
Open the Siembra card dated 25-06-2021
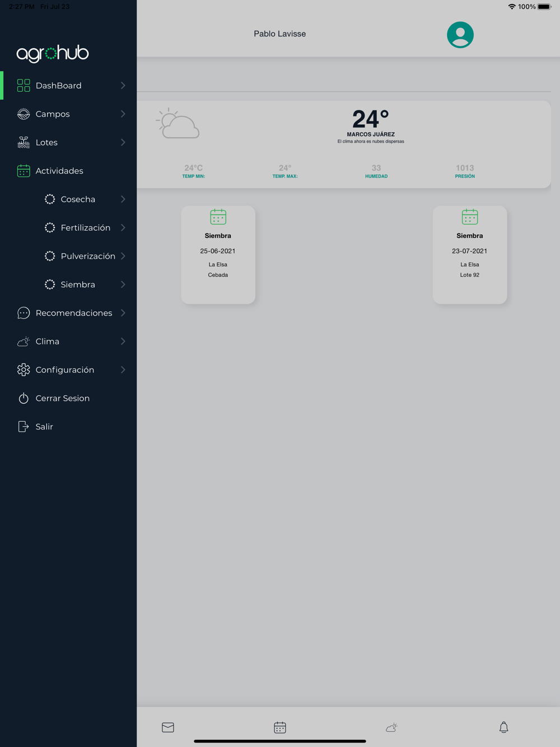point(218,255)
